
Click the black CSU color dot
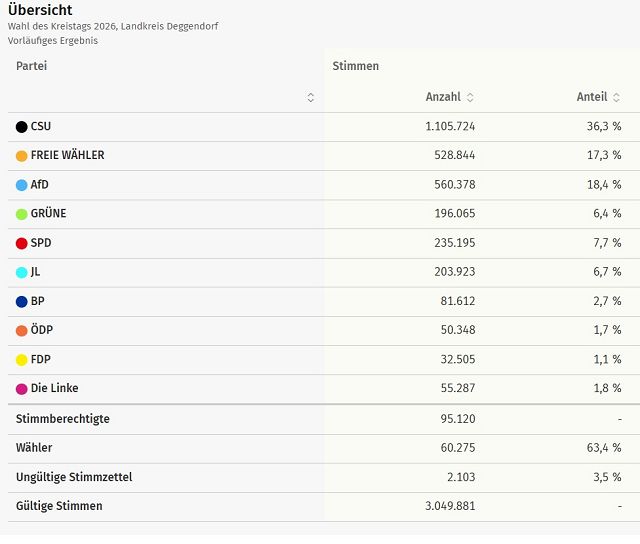[x=22, y=127]
